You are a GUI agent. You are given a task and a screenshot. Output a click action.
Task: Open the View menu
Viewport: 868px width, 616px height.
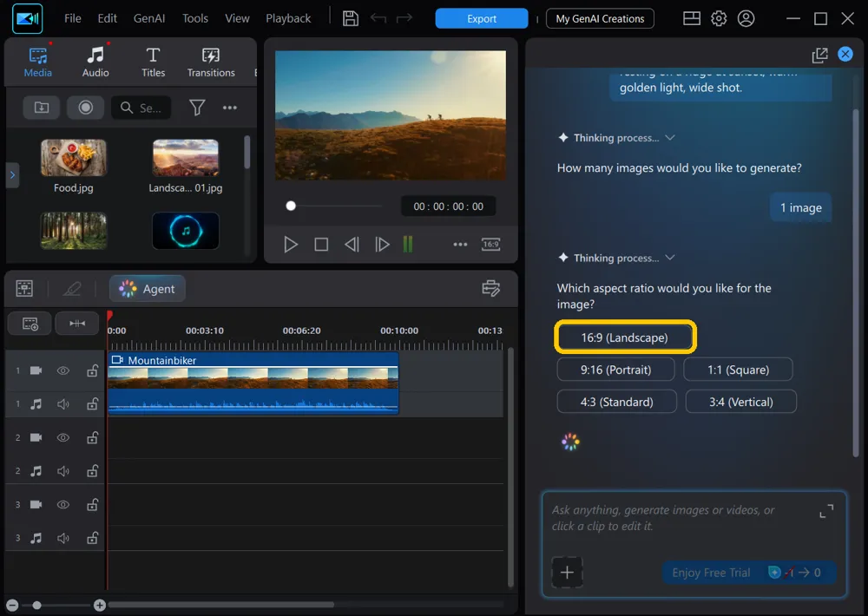237,18
